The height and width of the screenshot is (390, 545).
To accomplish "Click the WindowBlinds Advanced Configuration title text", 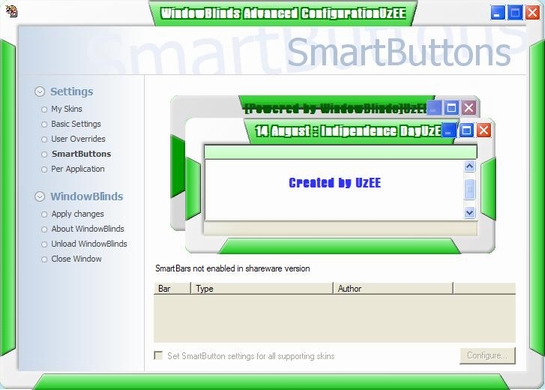I will [x=283, y=13].
